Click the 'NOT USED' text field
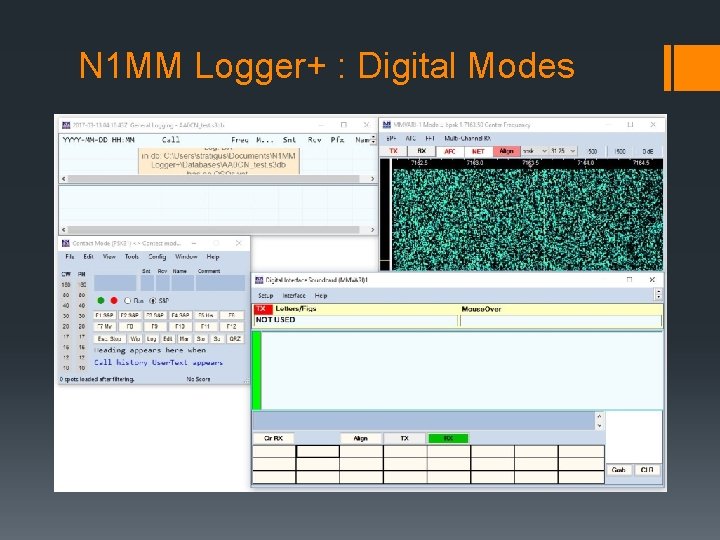 coord(356,321)
